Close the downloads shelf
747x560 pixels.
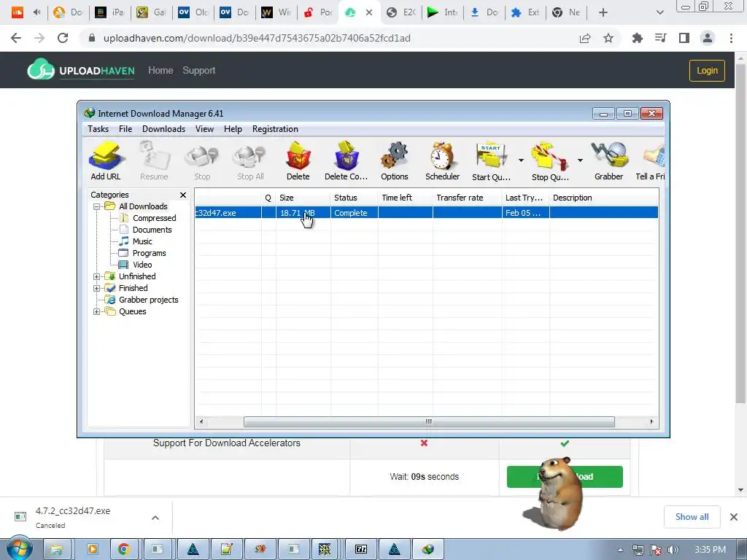pos(734,517)
